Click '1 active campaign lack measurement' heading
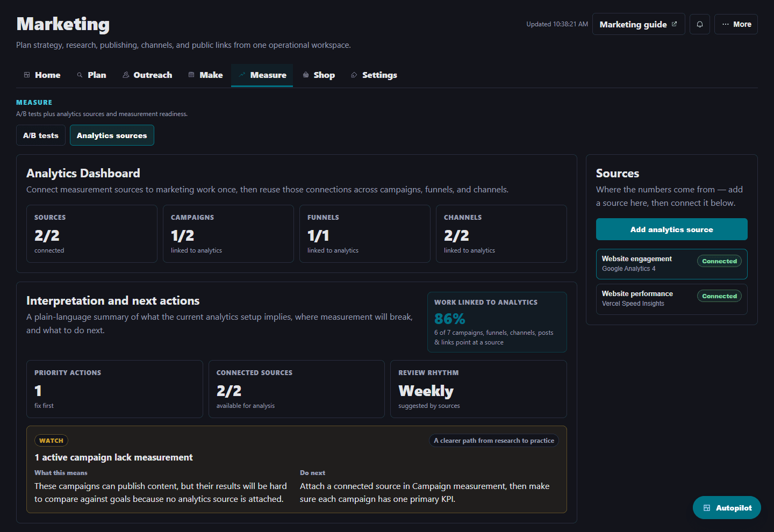 pos(113,457)
